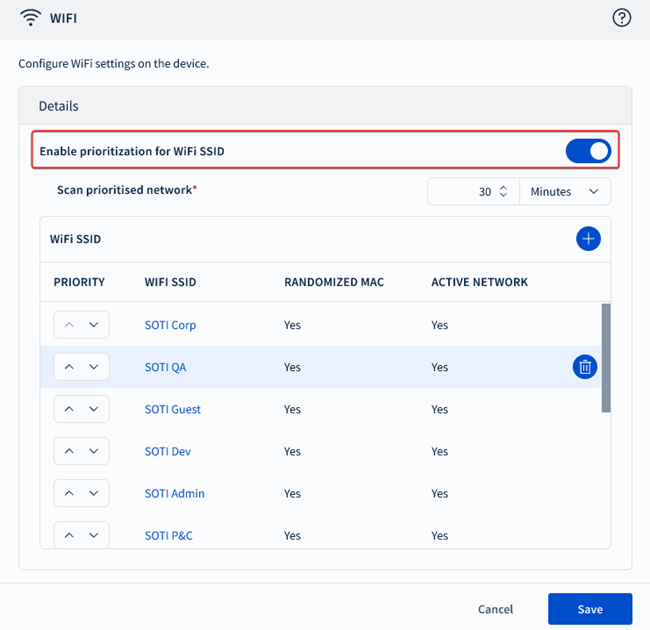Delete the SOTI QA network entry
The height and width of the screenshot is (630, 650).
pos(585,367)
